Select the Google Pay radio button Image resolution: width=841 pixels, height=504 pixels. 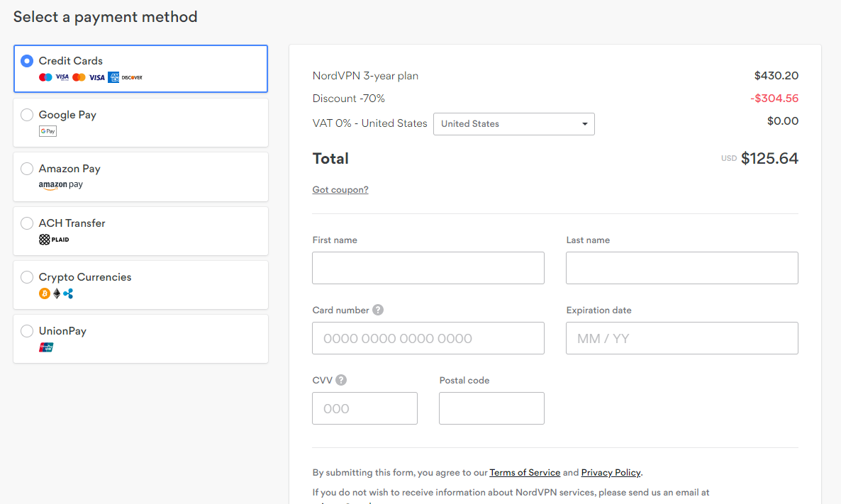27,115
